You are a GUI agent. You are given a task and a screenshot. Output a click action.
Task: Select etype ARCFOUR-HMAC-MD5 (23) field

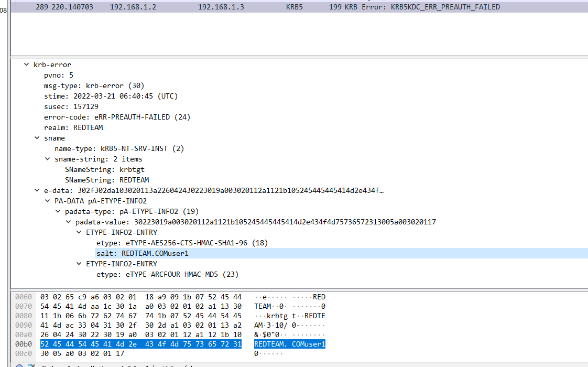point(167,275)
